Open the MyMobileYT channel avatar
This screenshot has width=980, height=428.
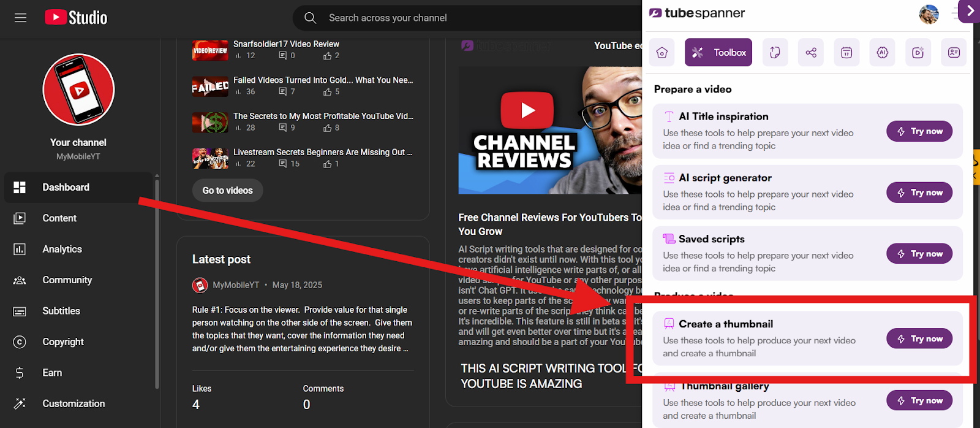coord(78,90)
